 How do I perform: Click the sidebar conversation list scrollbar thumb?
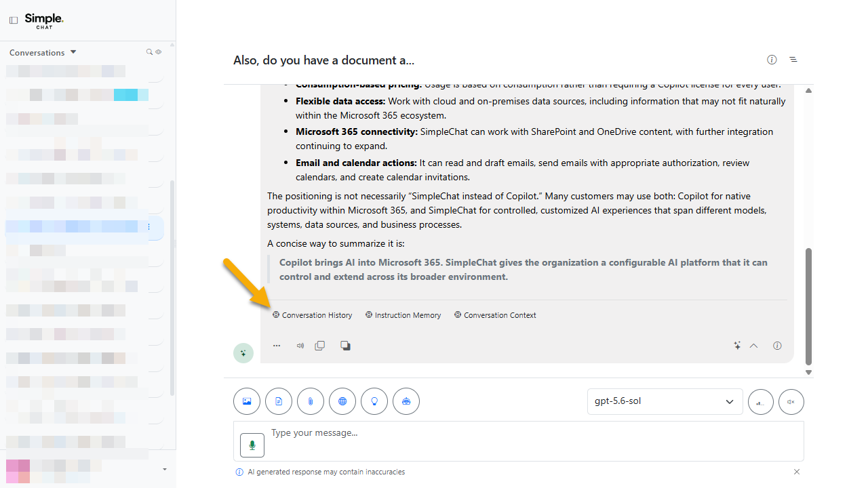pos(172,288)
